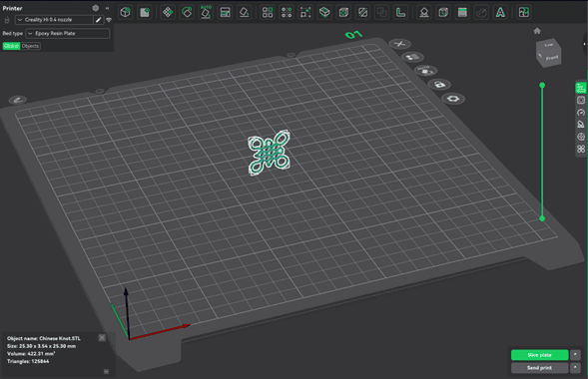Open the Assembly view puzzle icon
588x379 pixels.
(524, 12)
